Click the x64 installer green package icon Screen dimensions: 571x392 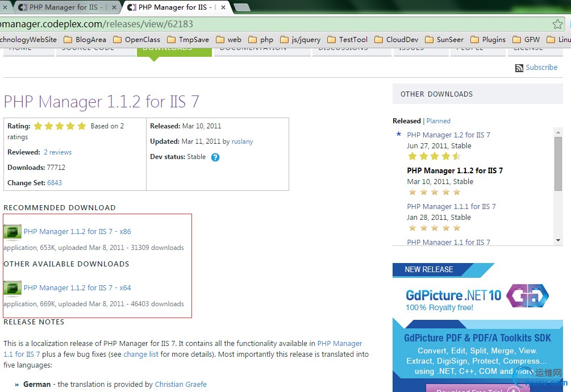click(x=12, y=288)
